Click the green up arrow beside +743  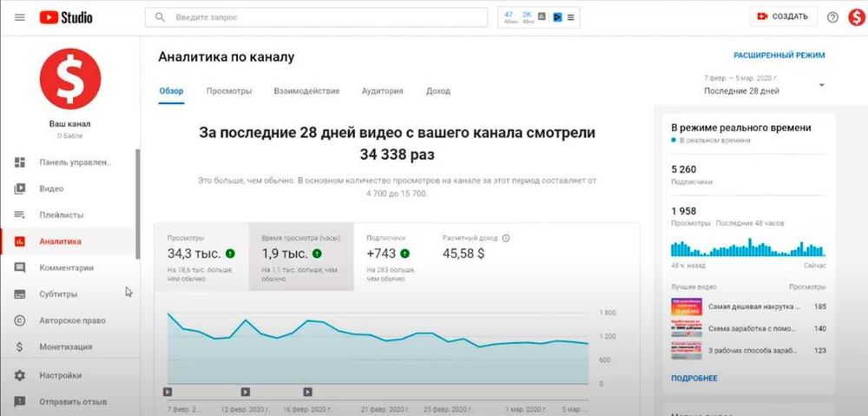404,254
